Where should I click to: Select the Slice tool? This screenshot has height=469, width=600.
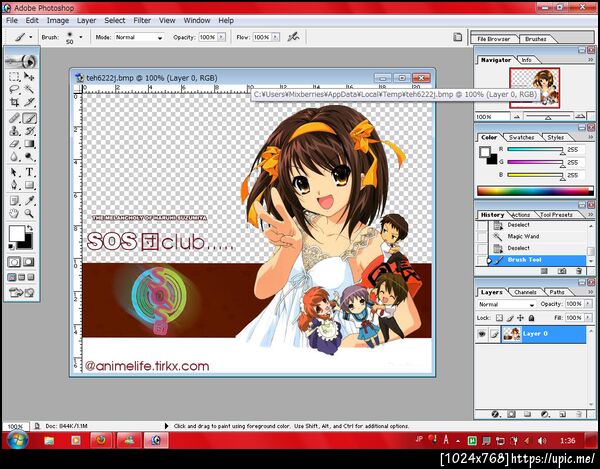click(29, 102)
